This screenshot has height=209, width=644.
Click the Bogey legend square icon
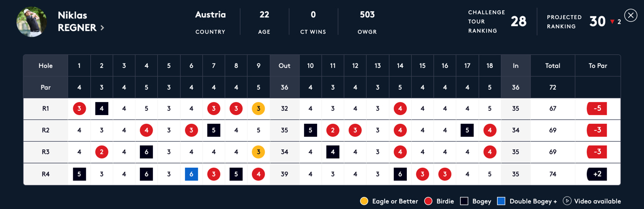click(465, 201)
